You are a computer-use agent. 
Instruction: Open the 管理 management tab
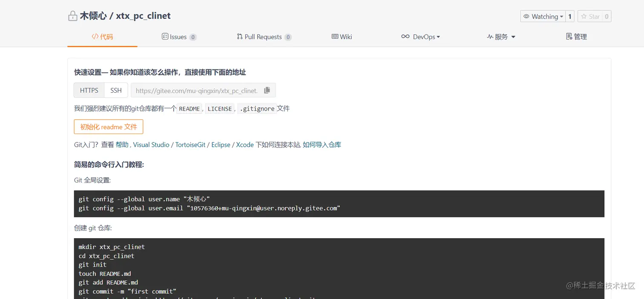(576, 37)
